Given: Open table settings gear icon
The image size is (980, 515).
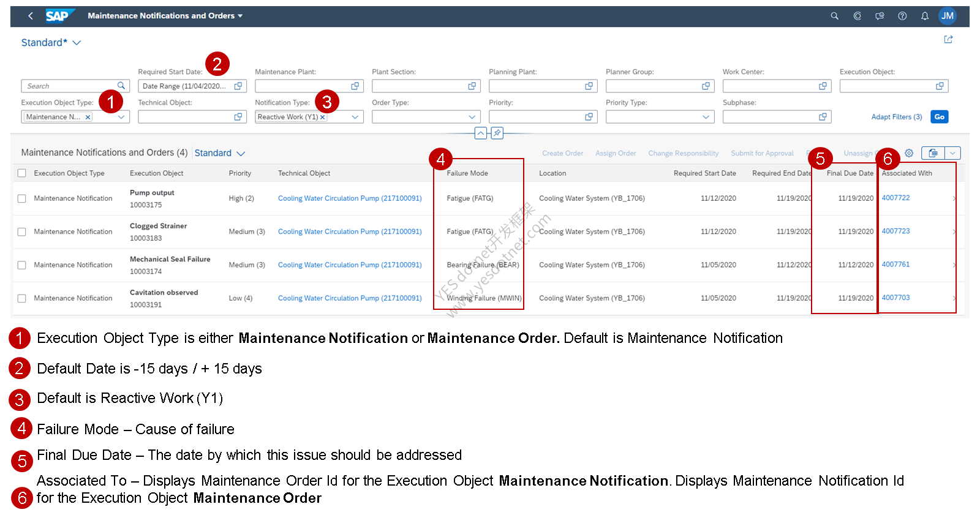Looking at the screenshot, I should [909, 153].
